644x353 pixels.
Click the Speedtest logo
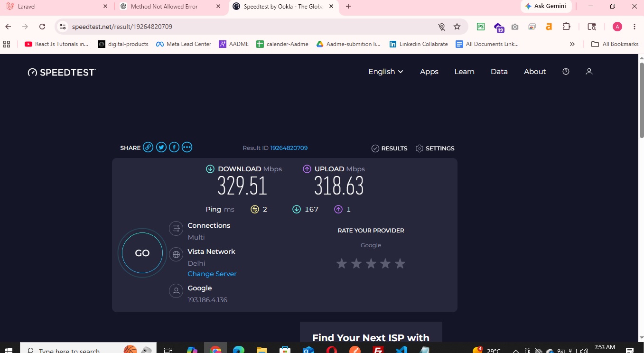click(62, 72)
